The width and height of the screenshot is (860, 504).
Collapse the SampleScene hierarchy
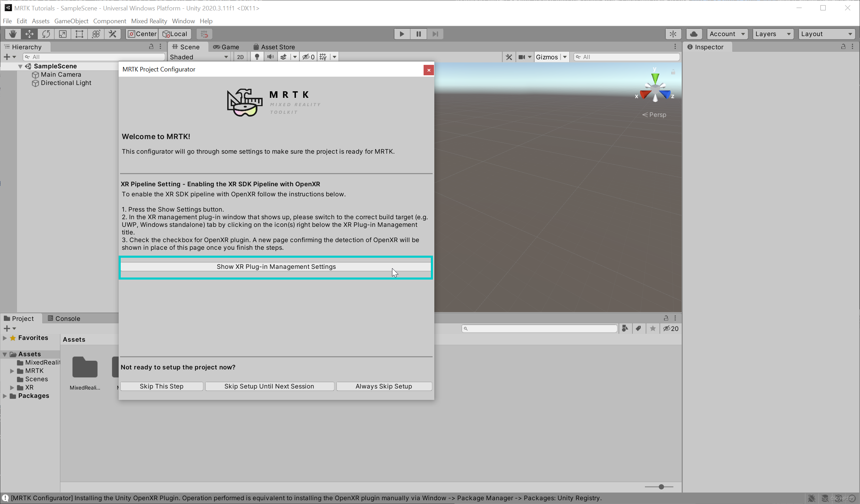click(x=20, y=66)
